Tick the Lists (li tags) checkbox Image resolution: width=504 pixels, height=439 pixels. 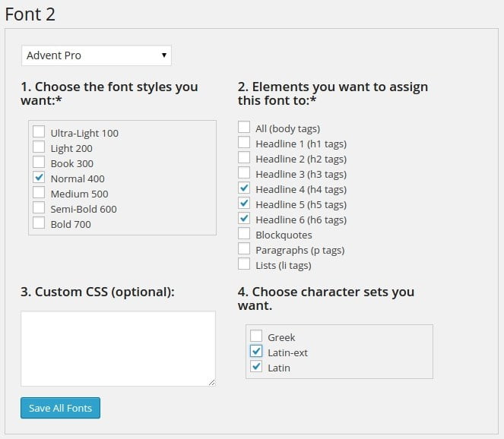point(244,264)
